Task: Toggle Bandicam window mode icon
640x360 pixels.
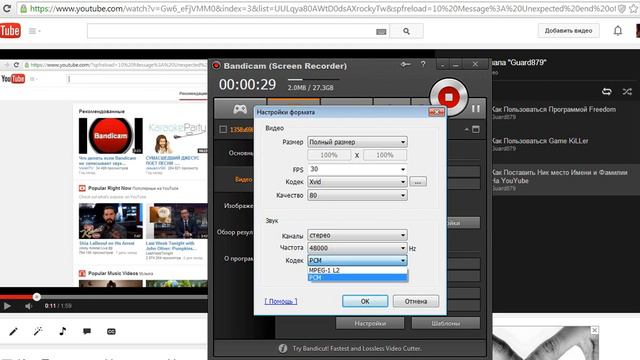Action: [x=476, y=129]
